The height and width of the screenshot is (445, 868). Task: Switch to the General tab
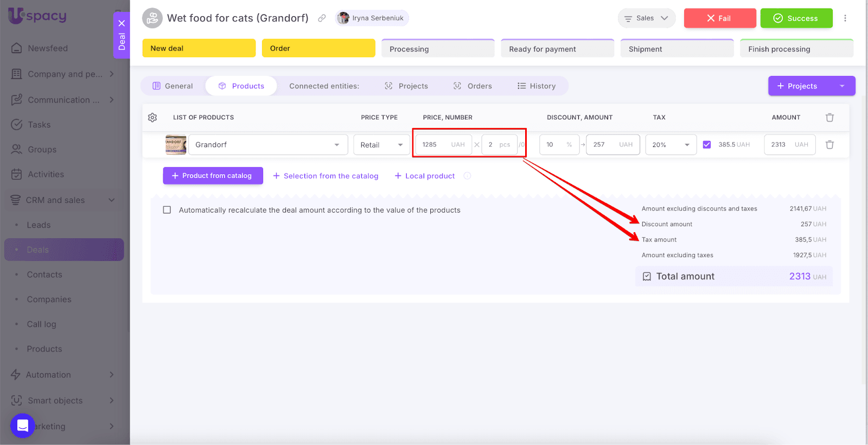click(173, 86)
